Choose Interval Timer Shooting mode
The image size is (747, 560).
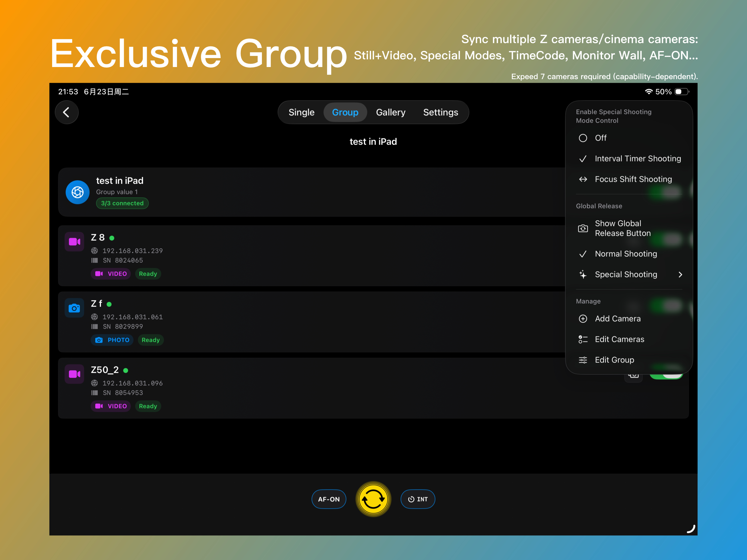pos(629,159)
